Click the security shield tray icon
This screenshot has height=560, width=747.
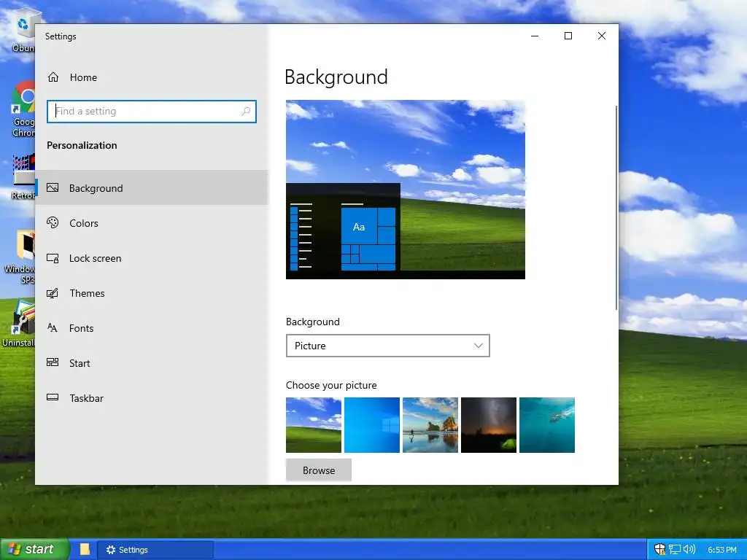pos(659,550)
